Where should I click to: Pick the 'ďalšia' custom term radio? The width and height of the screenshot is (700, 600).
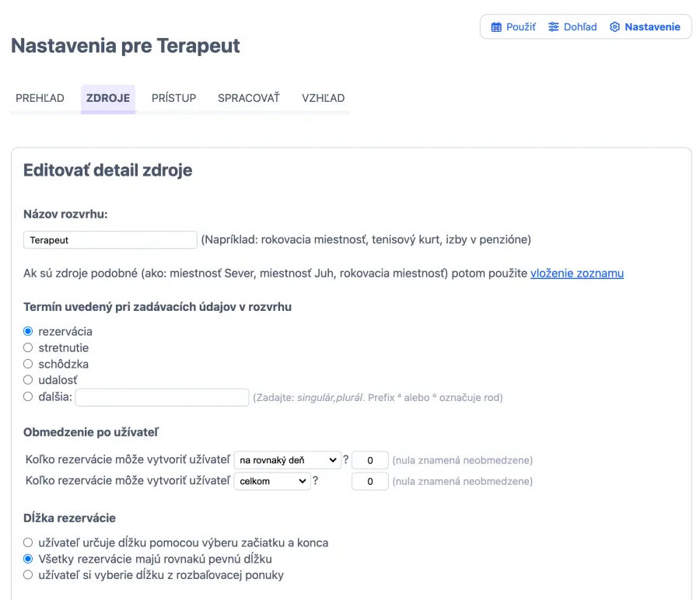(x=28, y=397)
